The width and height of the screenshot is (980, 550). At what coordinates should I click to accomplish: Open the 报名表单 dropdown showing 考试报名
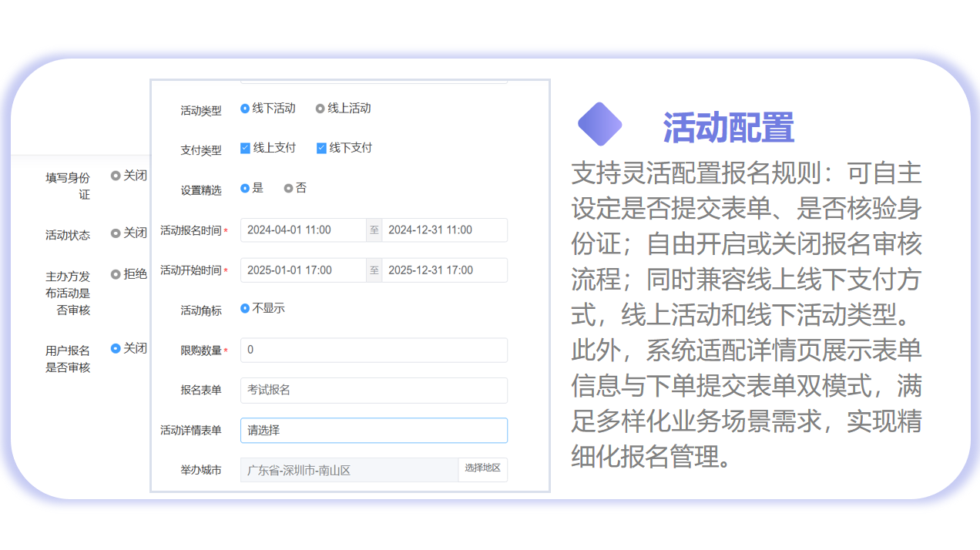374,391
